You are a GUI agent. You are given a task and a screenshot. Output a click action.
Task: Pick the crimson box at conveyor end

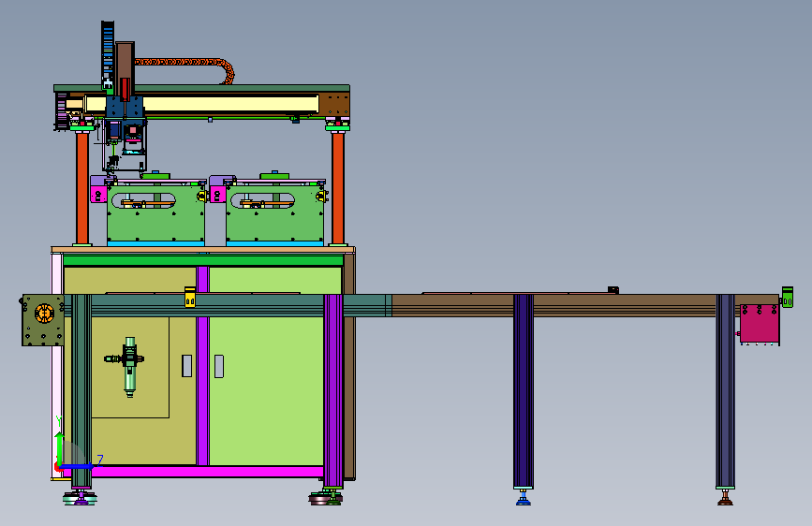(x=760, y=324)
